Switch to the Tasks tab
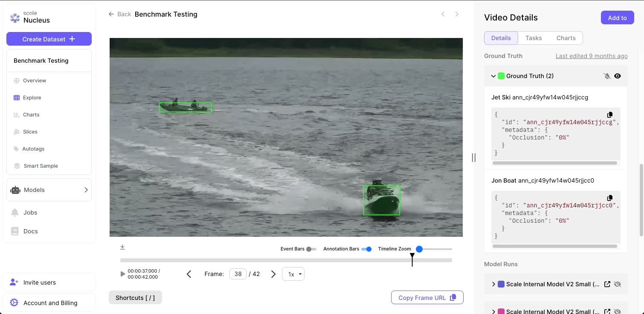Viewport: 644px width, 314px height. point(534,38)
